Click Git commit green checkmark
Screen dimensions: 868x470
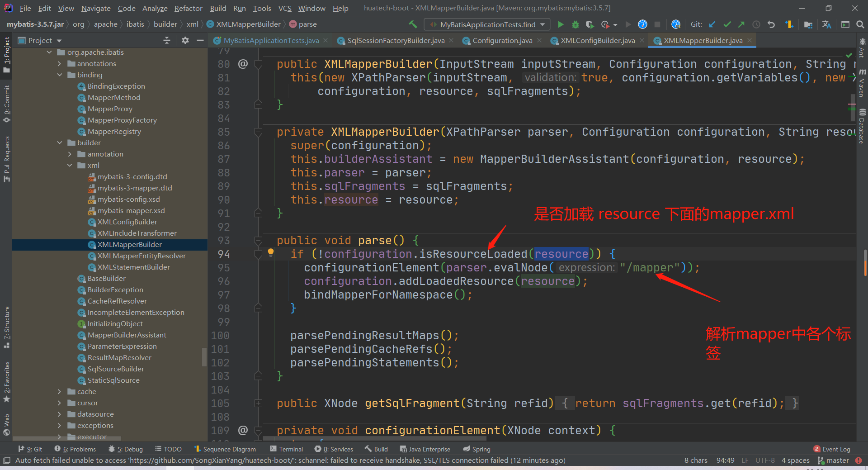(727, 24)
